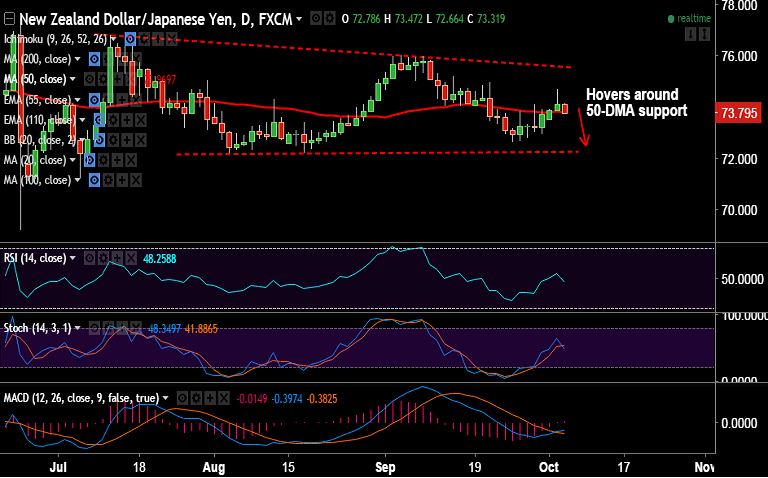Viewport: 768px width, 478px height.
Task: Toggle MACD visibility eye icon
Action: 182,398
